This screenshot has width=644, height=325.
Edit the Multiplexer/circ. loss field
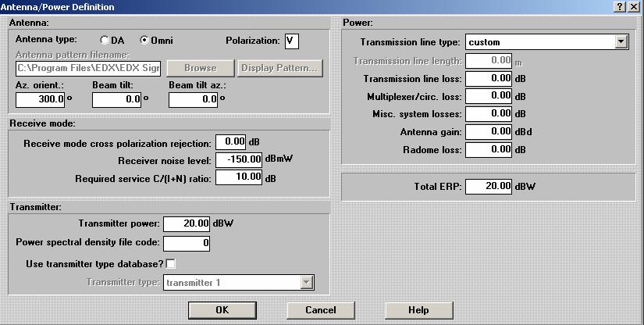[489, 97]
